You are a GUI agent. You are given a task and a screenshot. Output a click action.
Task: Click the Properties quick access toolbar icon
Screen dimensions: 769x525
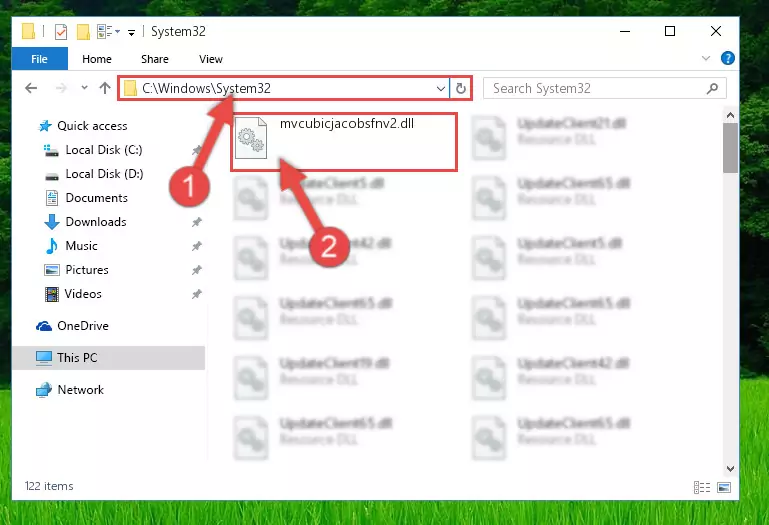tap(61, 32)
